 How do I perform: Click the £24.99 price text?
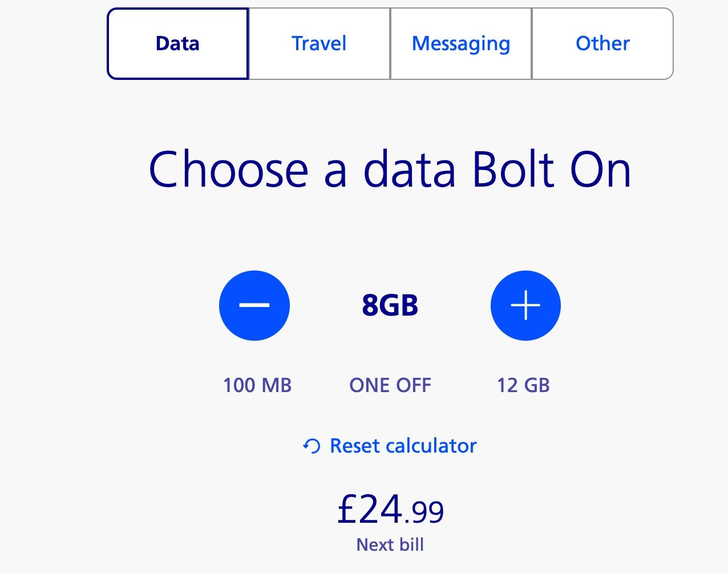point(390,510)
